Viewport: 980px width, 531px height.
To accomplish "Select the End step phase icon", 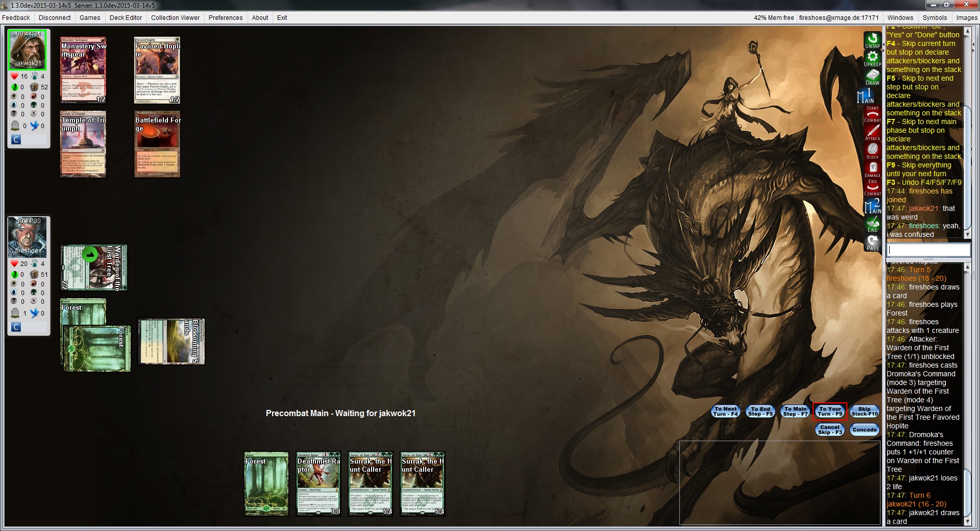I will click(872, 225).
